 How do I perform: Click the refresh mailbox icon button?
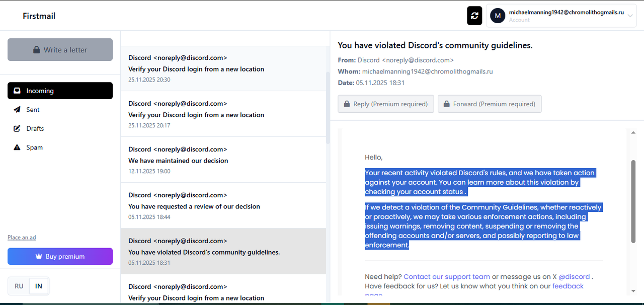474,16
